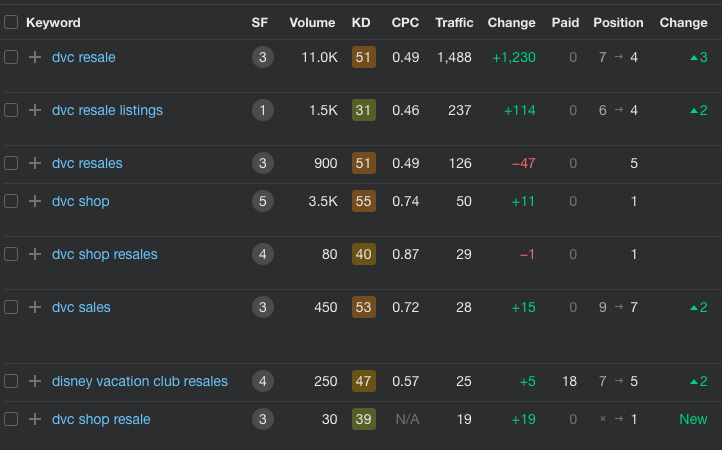Open SF badge 3 for 'dvc resale'

[263, 57]
